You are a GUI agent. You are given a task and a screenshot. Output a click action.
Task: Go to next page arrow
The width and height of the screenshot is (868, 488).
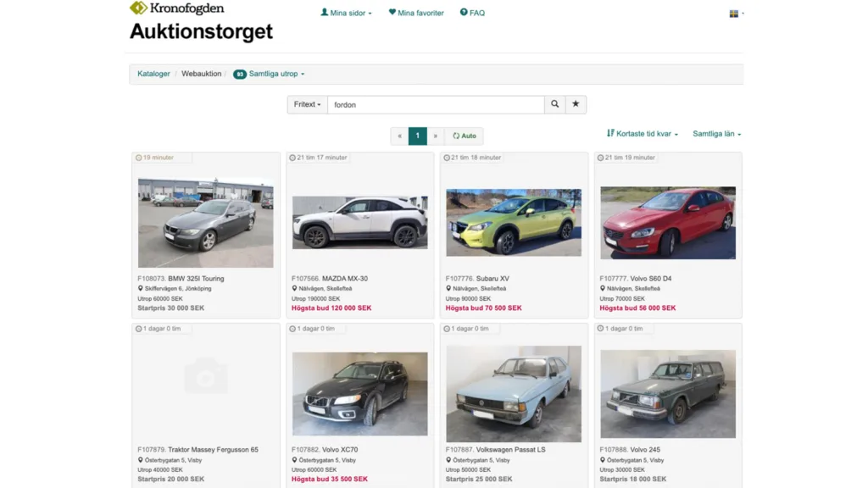click(436, 136)
